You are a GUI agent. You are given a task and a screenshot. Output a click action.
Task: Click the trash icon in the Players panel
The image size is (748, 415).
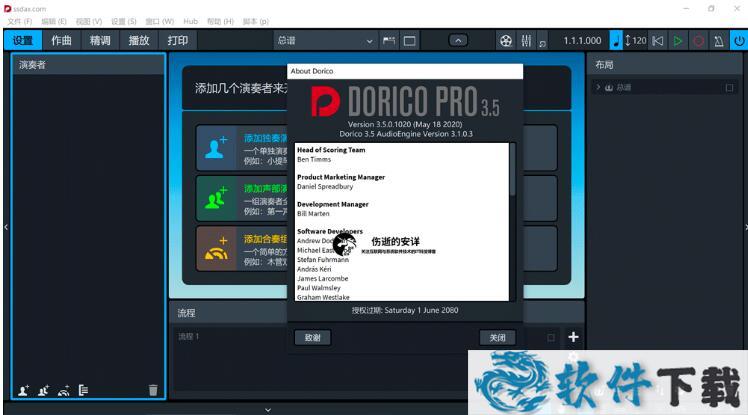click(153, 390)
